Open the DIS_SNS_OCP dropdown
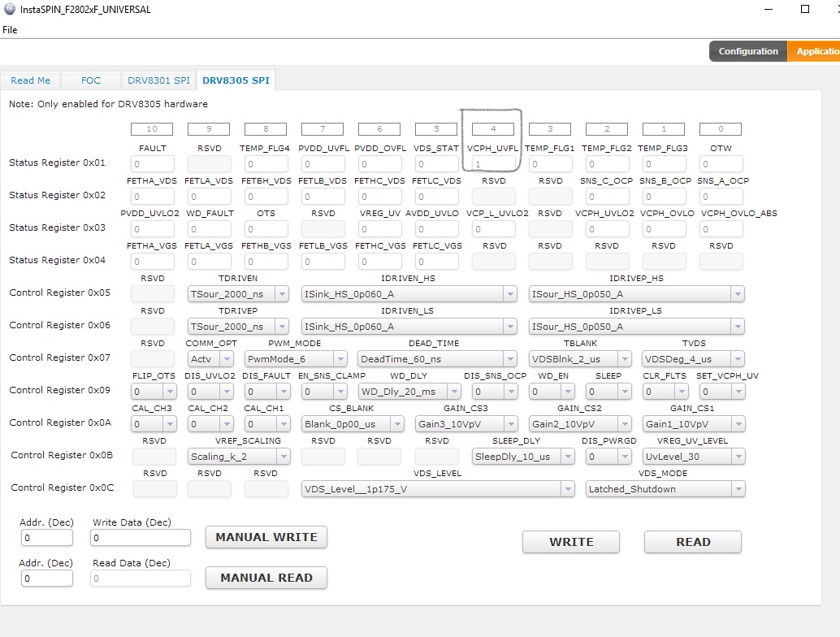840x637 pixels. point(495,392)
